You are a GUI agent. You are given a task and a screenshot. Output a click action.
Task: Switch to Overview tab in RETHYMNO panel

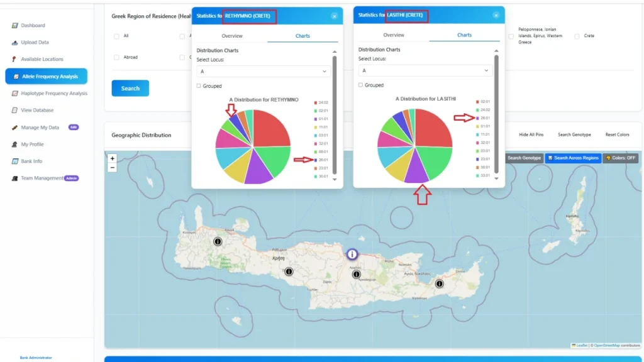pyautogui.click(x=232, y=36)
